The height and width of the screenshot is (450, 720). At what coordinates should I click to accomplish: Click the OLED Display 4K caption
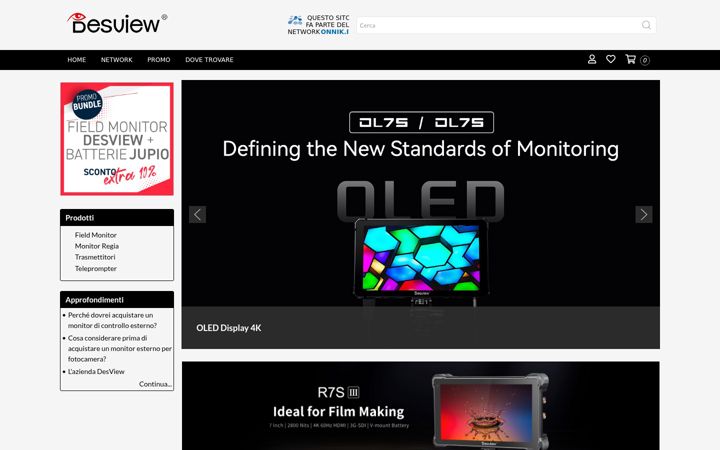pyautogui.click(x=229, y=328)
